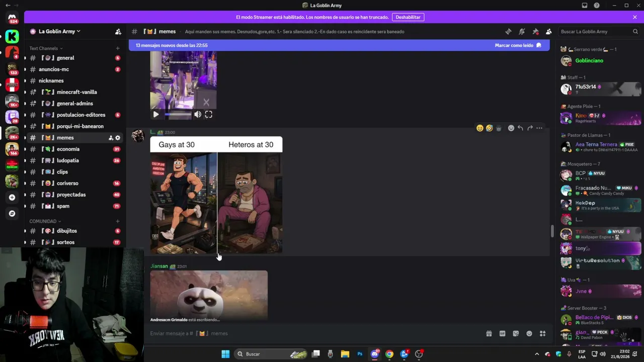Open the minecraft-vanilla channel
644x362 pixels.
point(75,92)
